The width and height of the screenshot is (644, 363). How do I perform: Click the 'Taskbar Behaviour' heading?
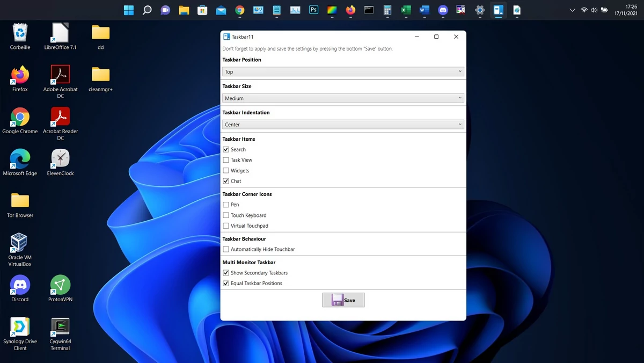[x=244, y=239]
